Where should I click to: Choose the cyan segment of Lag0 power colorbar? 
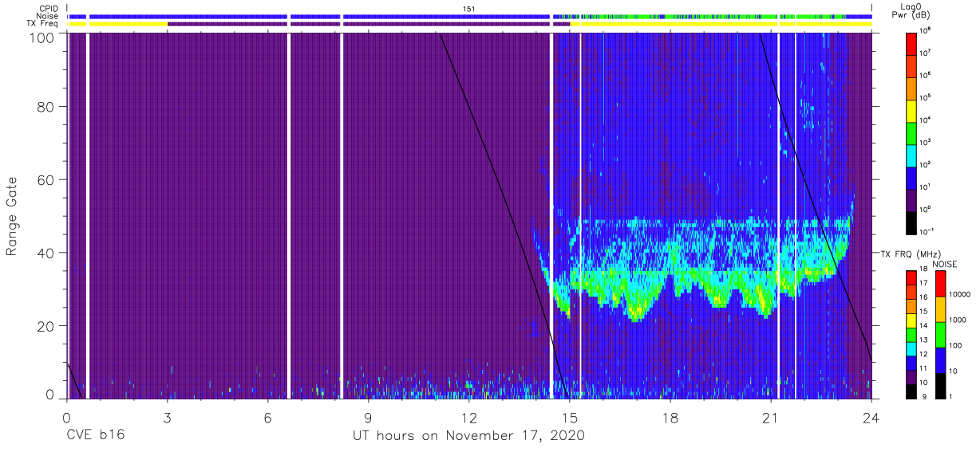(913, 155)
